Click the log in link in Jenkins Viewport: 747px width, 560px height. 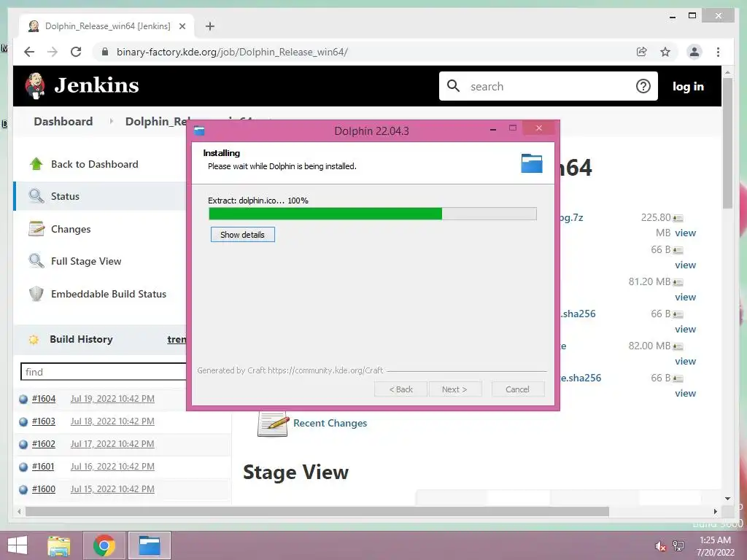pos(688,86)
